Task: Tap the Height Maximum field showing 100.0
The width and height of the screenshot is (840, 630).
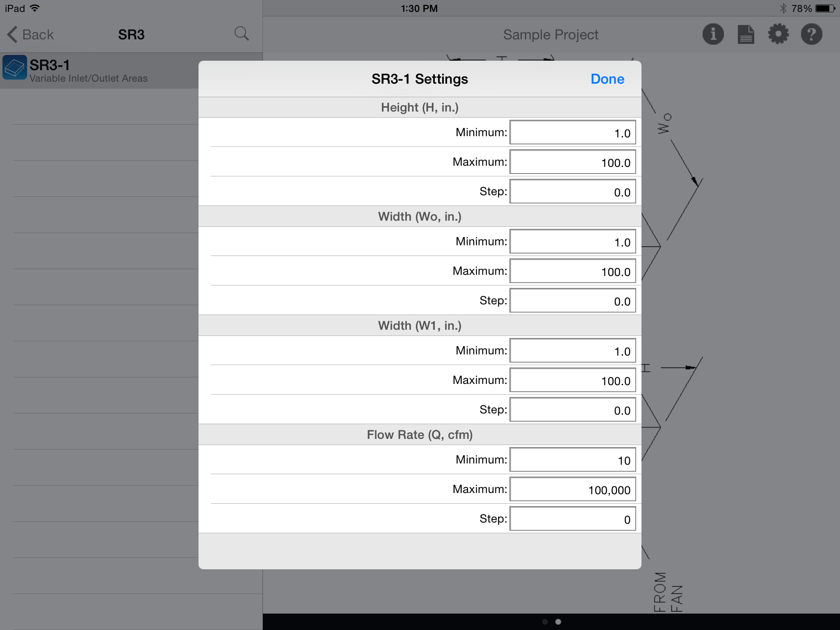Action: pos(573,162)
